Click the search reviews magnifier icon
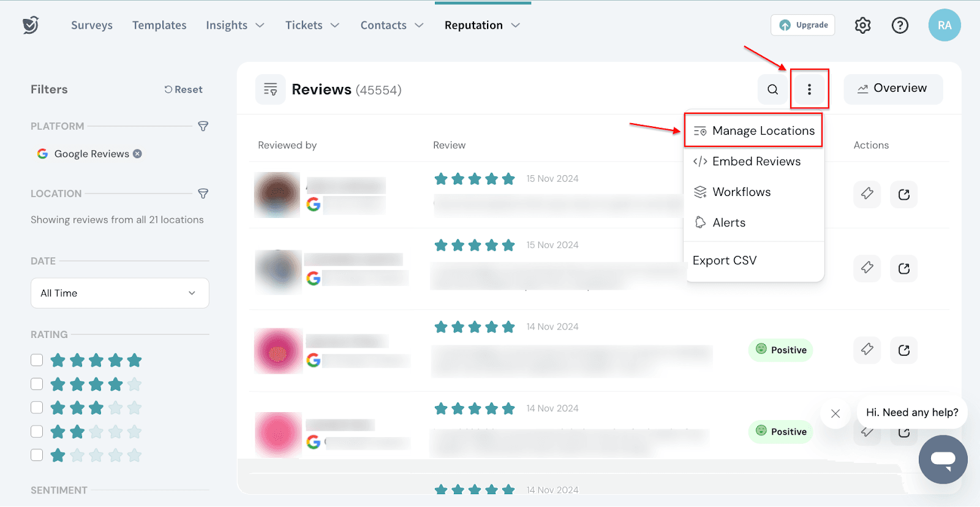Viewport: 980px width, 507px height. [x=772, y=89]
